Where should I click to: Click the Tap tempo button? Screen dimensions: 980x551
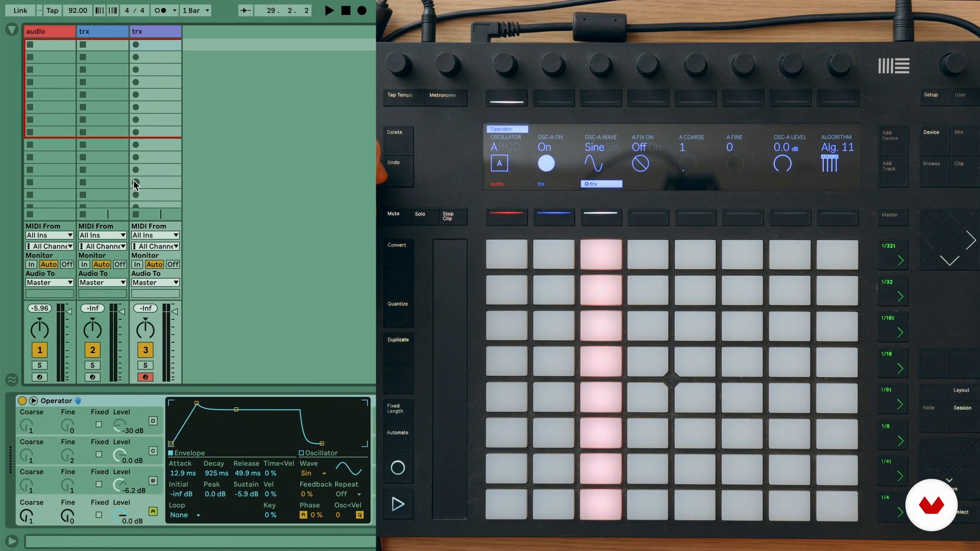click(x=52, y=10)
